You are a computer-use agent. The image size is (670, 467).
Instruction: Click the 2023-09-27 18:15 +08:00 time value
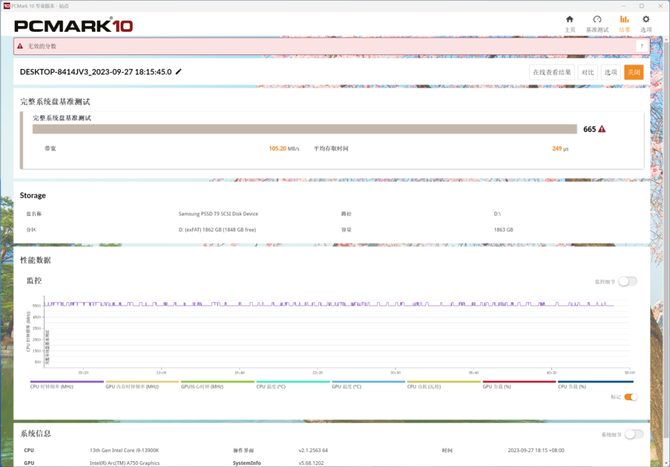pos(536,450)
